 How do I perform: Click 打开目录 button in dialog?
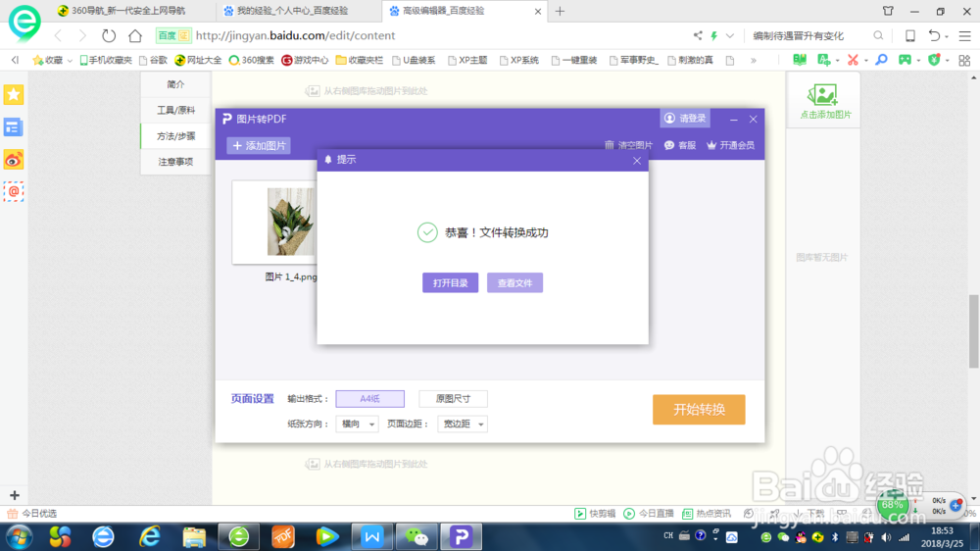(450, 282)
